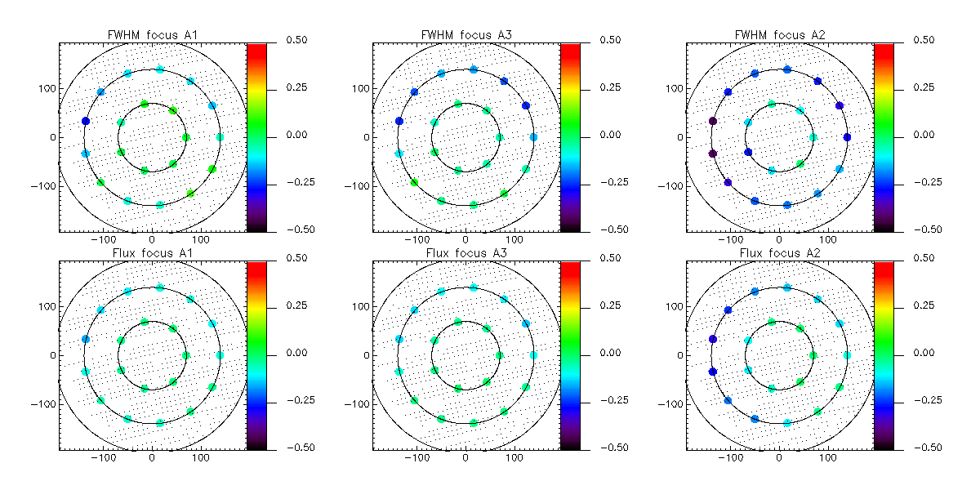Pick rightmost outer-ring dot in FWHM focus A3
The image size is (980, 490).
tap(533, 137)
